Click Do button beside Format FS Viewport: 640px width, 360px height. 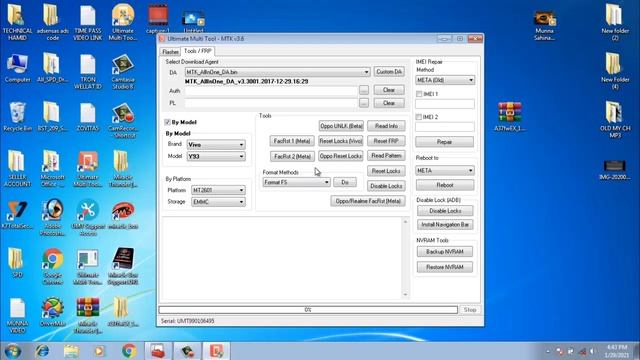[x=345, y=182]
